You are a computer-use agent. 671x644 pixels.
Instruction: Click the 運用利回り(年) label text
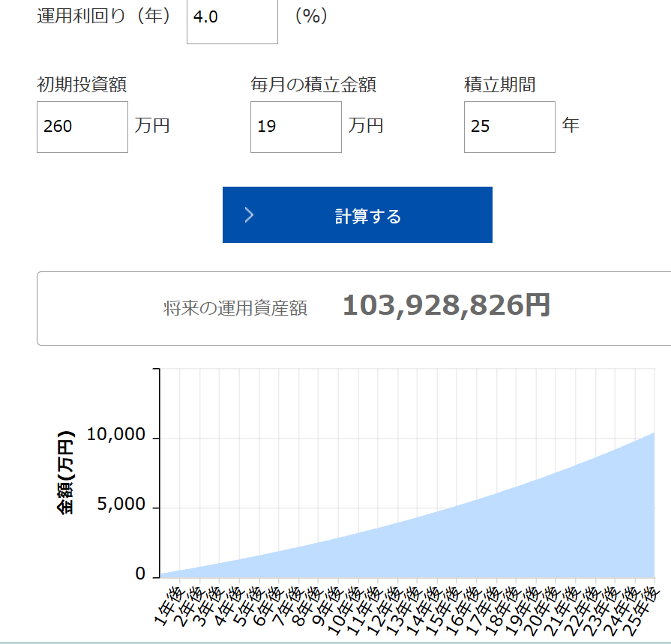(x=104, y=16)
